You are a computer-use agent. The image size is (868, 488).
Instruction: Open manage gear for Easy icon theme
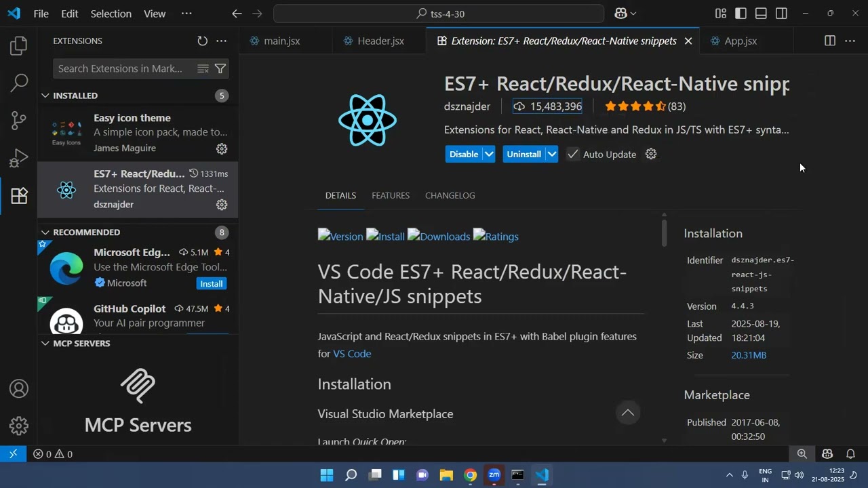(x=222, y=148)
